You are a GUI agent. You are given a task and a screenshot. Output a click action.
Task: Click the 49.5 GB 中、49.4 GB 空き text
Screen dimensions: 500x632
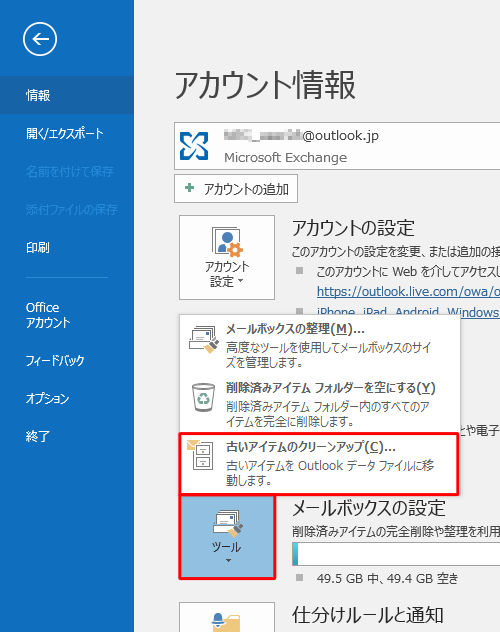(x=388, y=579)
